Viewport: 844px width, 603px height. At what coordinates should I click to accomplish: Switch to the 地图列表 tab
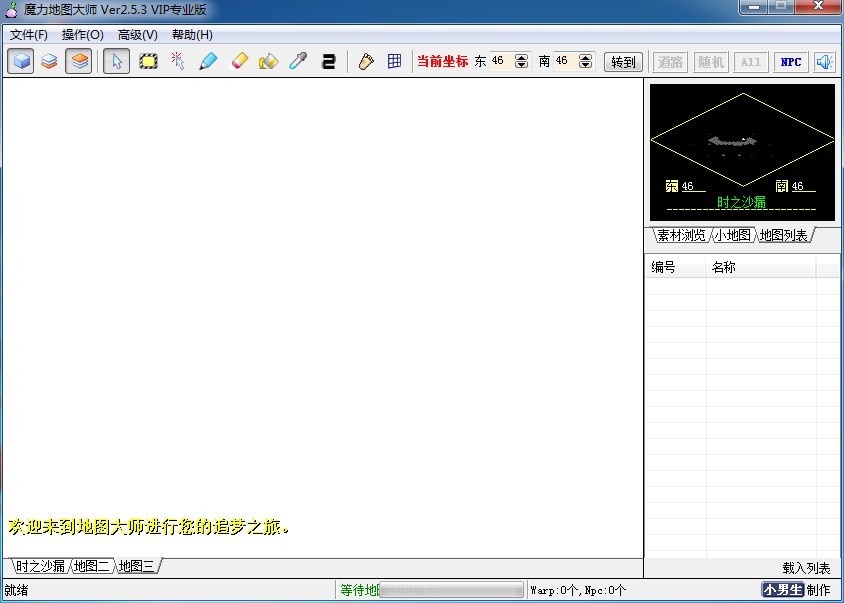click(783, 236)
